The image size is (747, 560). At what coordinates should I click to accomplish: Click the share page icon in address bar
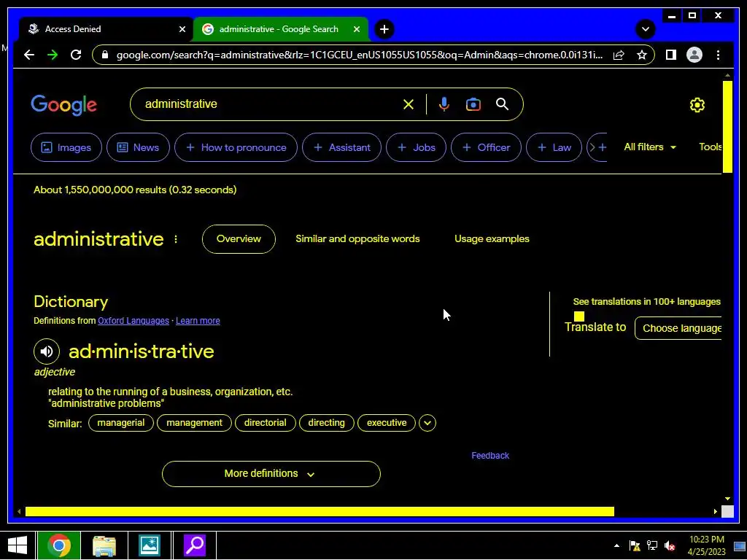pos(619,55)
